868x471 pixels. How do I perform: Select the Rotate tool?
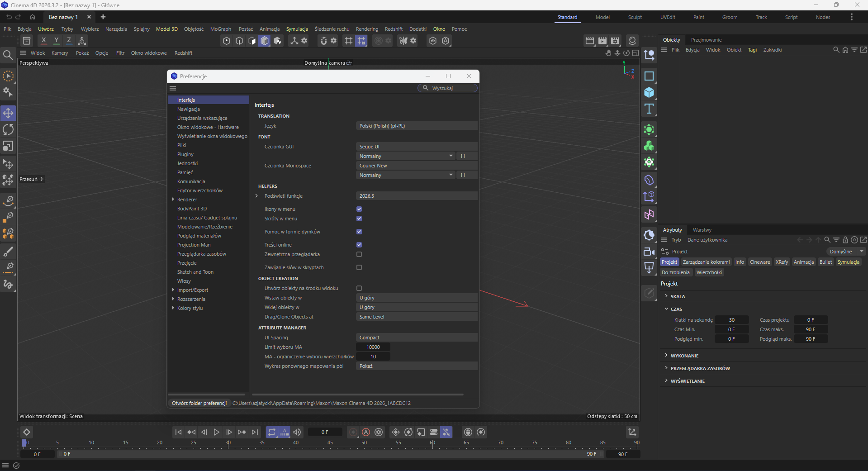coord(8,129)
